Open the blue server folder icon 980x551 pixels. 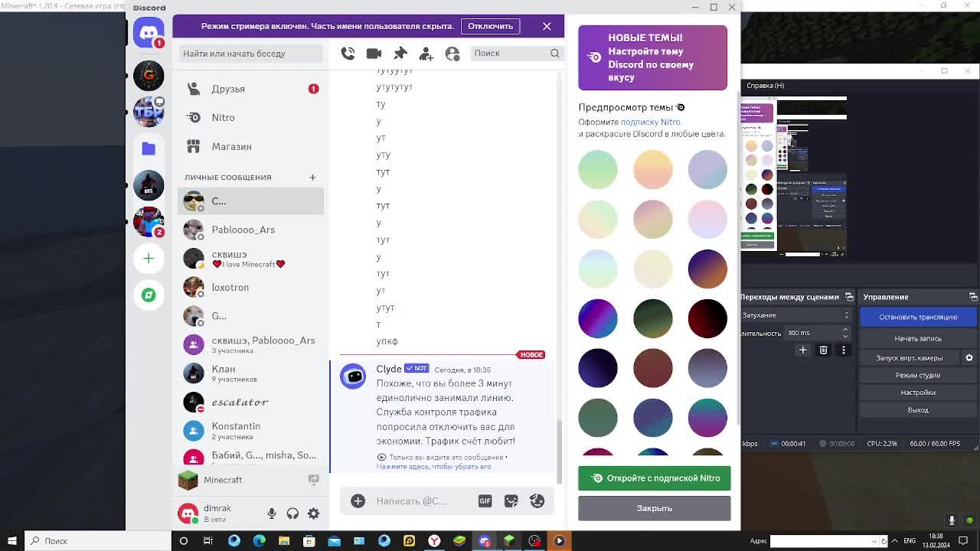149,148
